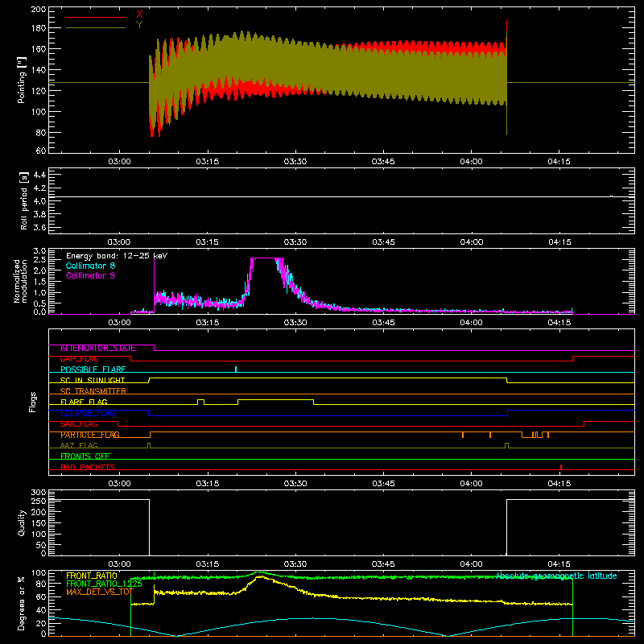Click the SC_IN_SUNLIGHT flag label
Image resolution: width=644 pixels, height=644 pixels.
(93, 380)
